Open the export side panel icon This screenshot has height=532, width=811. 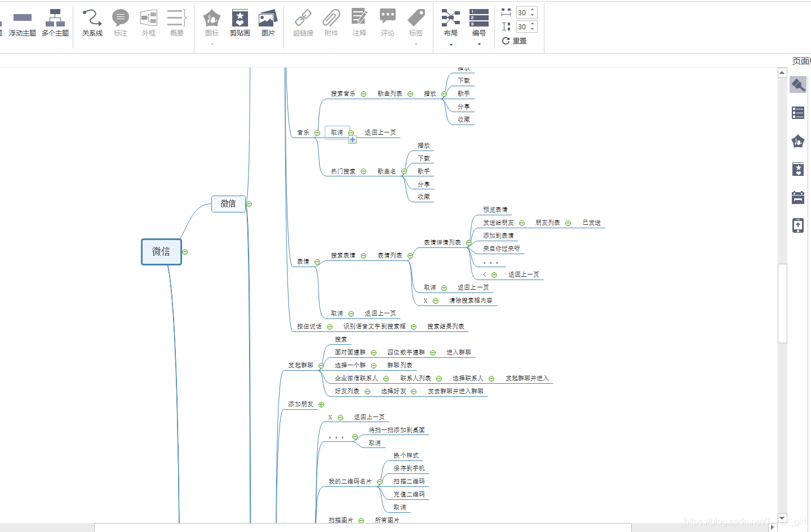pyautogui.click(x=798, y=225)
